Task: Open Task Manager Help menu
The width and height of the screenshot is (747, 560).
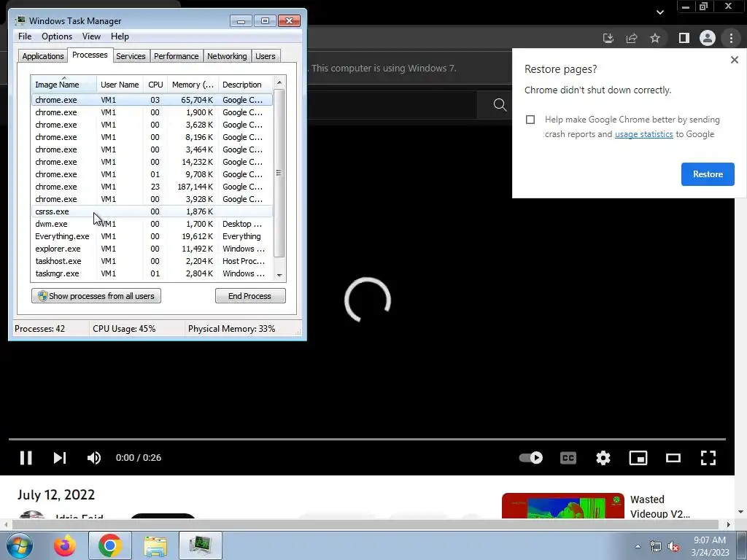Action: (120, 36)
